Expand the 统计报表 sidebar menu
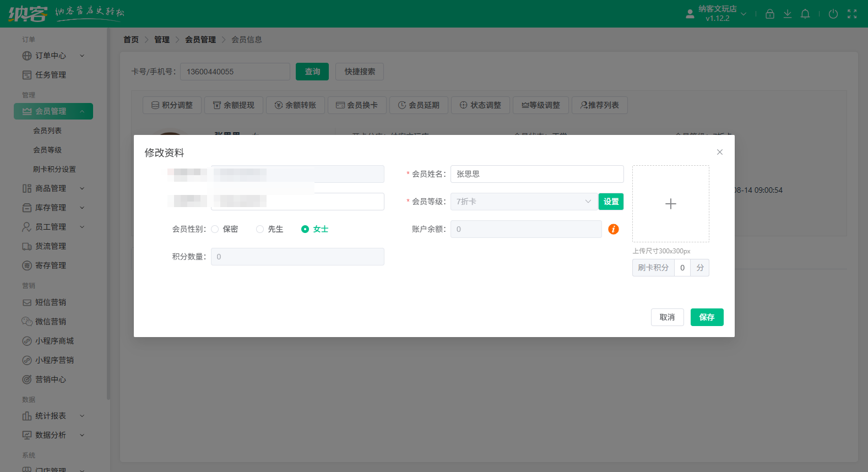 [51, 416]
